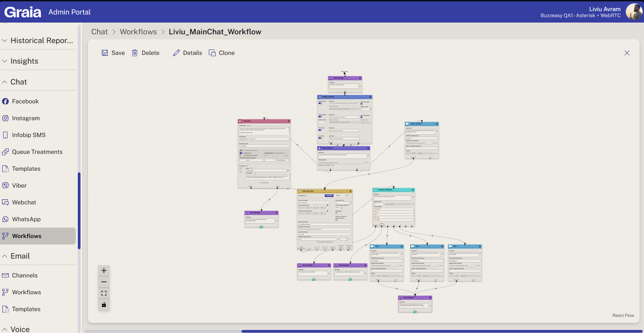Open options menu of Airline-chat node
This screenshot has height=333, width=644.
point(285,121)
